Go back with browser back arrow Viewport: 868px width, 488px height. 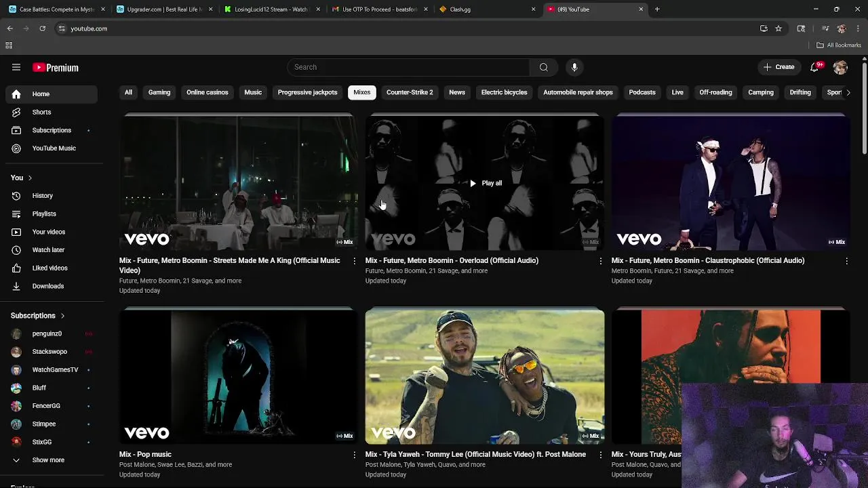[x=10, y=28]
